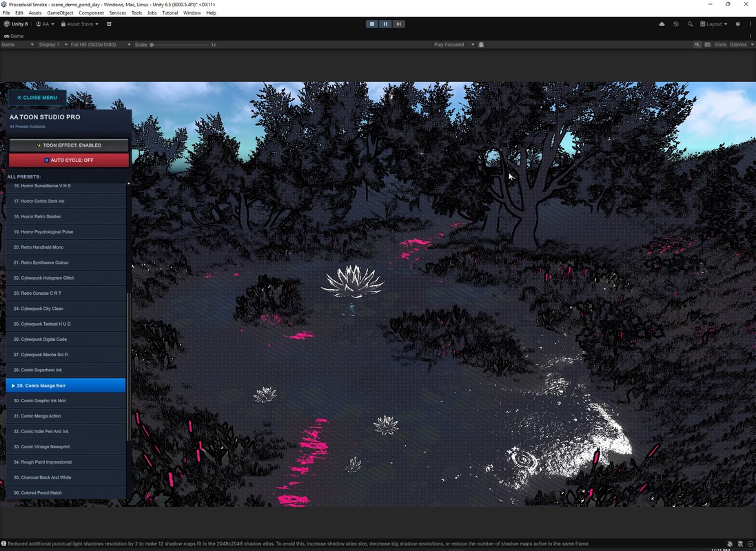Viewport: 756px width, 551px height.
Task: Open the AA account dropdown
Action: tap(45, 24)
